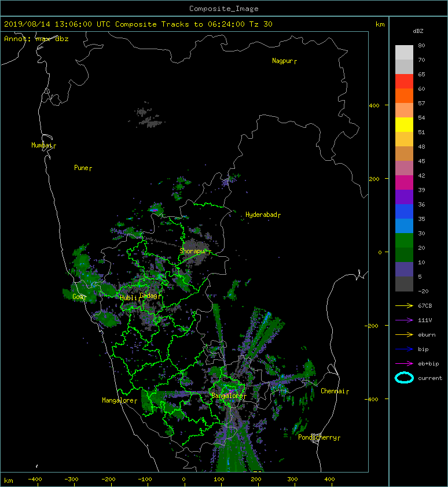
Task: Click the 2019/08/14 13:06:00 UTC timestamp
Action: [x=57, y=24]
